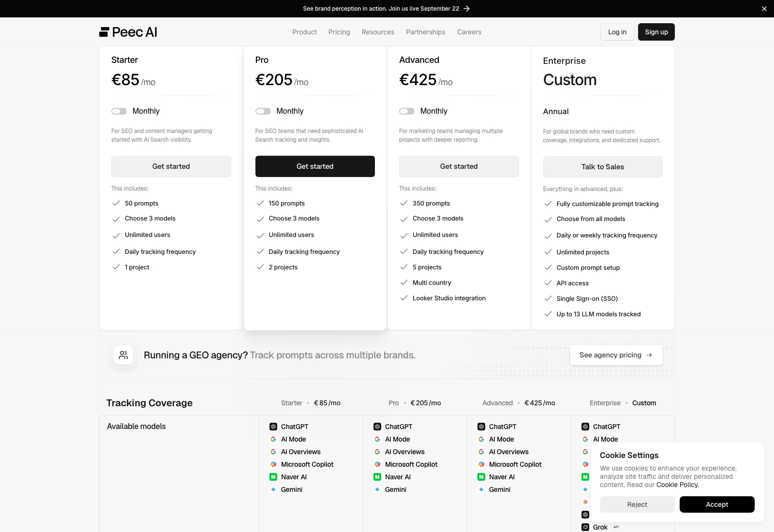Get started with the Advanced plan
The height and width of the screenshot is (532, 774).
click(x=459, y=166)
